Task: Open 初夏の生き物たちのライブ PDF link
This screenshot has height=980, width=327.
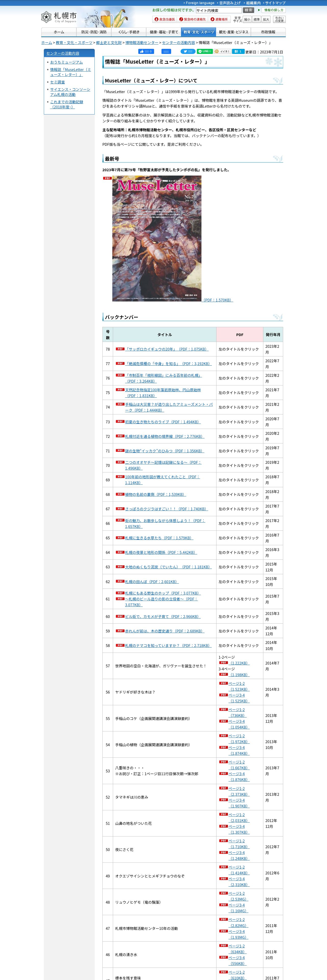Action: coord(163,422)
